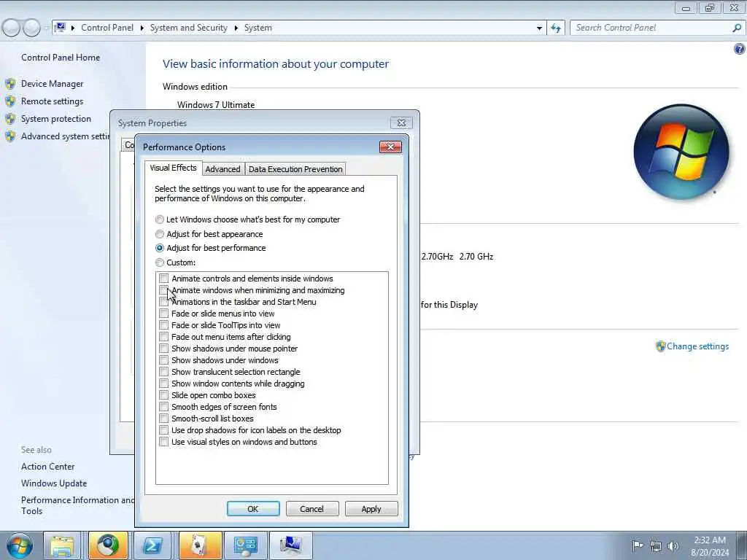This screenshot has height=560, width=747.
Task: Click the help question mark icon
Action: pyautogui.click(x=740, y=49)
